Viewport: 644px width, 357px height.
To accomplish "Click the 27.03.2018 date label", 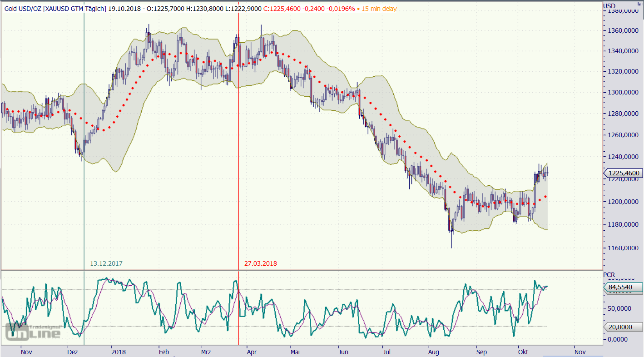I will coord(260,263).
